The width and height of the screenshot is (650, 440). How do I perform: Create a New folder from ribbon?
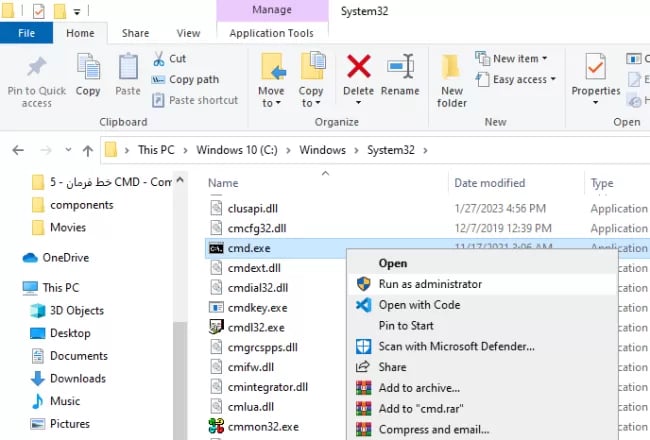[x=451, y=80]
